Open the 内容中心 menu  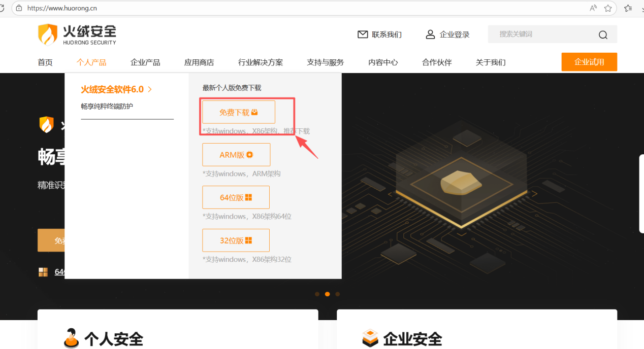(x=383, y=62)
